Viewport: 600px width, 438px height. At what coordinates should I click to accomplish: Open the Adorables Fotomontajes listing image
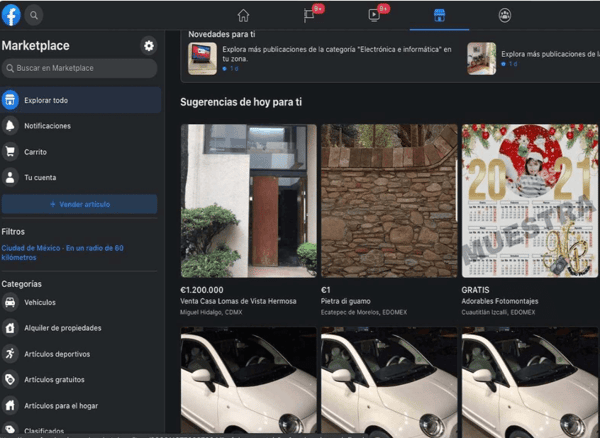coord(529,201)
